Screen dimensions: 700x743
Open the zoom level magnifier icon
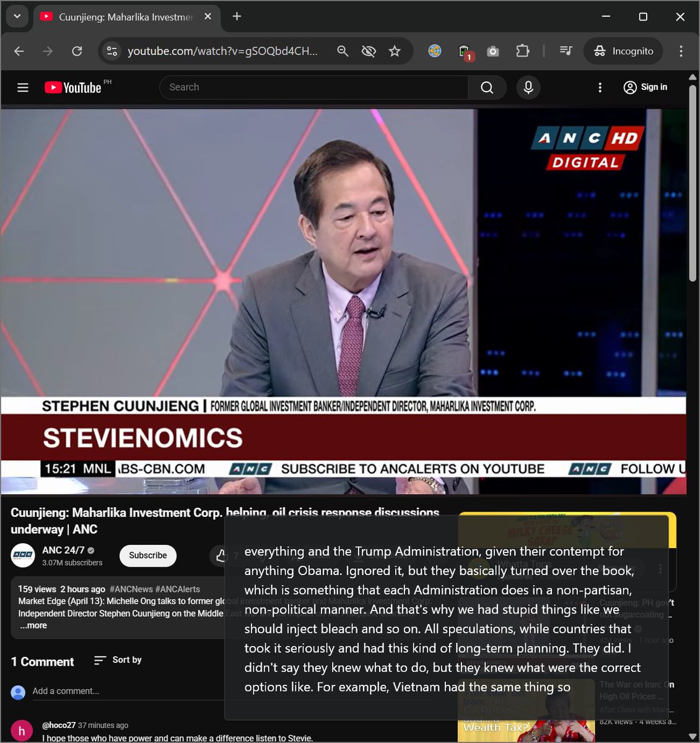(343, 51)
